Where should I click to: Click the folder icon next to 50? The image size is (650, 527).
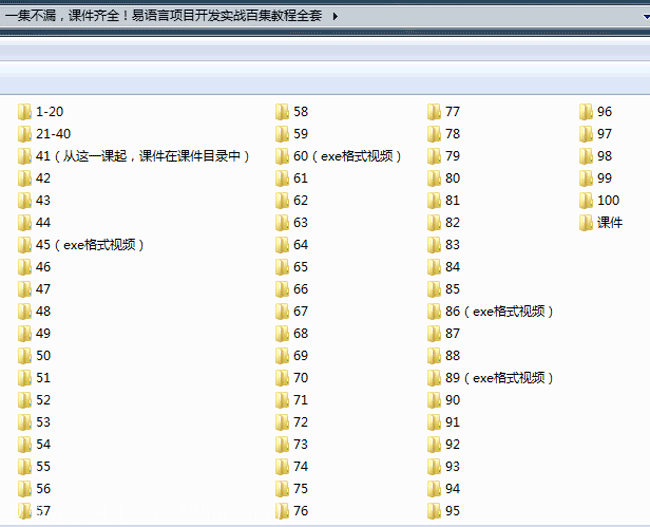tap(24, 356)
